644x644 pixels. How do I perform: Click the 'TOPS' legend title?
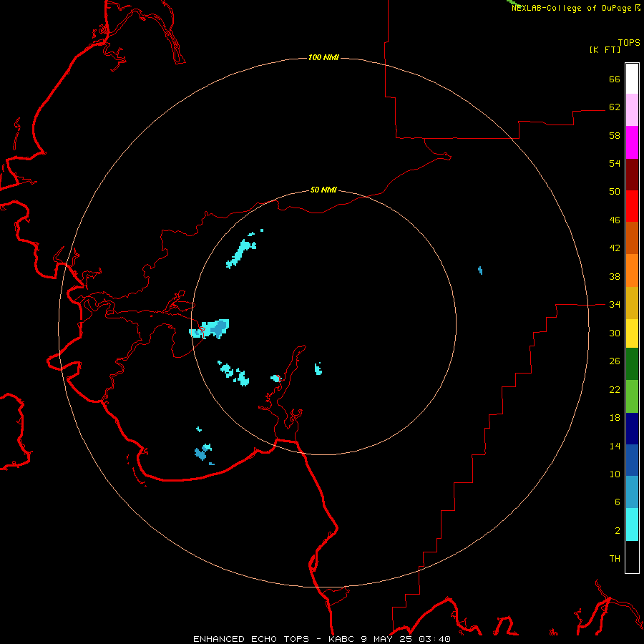(x=629, y=42)
